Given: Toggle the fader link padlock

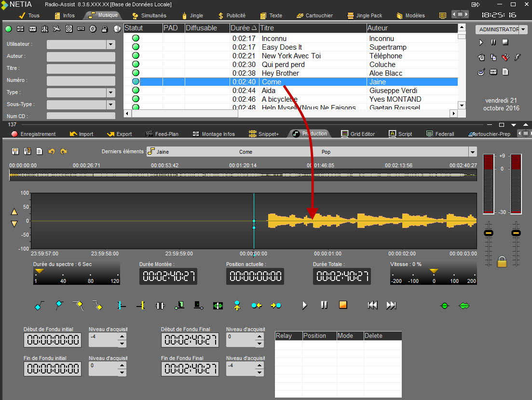Looking at the screenshot, I should [502, 262].
